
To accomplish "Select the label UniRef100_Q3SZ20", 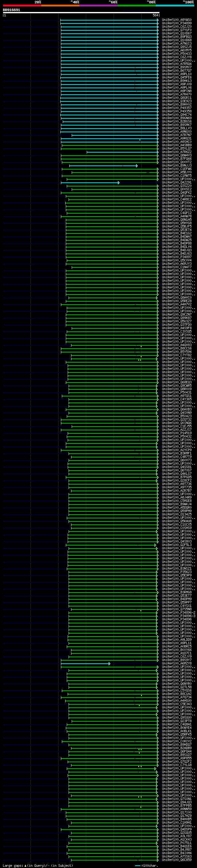I will pos(176,186).
